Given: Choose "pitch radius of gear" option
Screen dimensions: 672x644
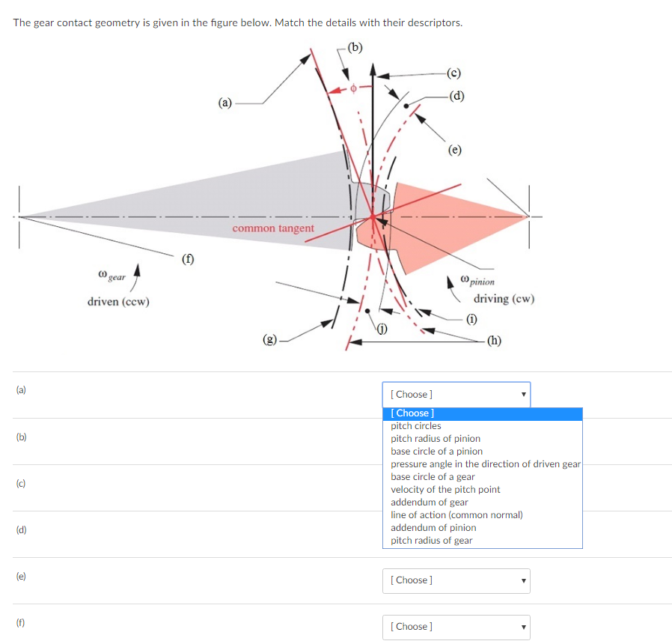Looking at the screenshot, I should pyautogui.click(x=430, y=540).
